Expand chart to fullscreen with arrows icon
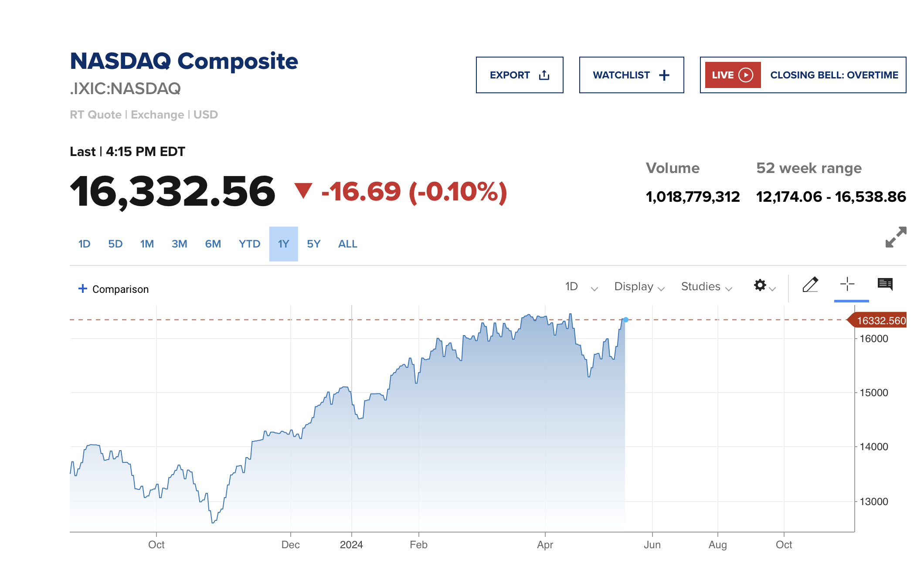The width and height of the screenshot is (924, 570). (x=896, y=237)
